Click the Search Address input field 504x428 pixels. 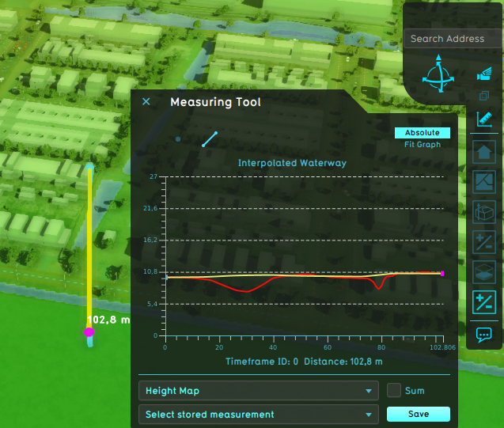point(453,39)
